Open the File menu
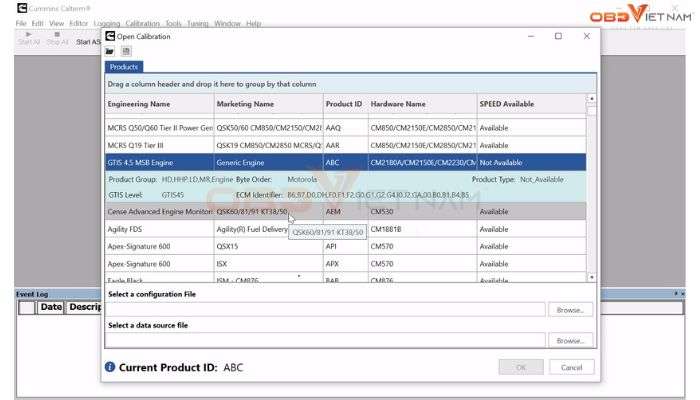 [21, 23]
